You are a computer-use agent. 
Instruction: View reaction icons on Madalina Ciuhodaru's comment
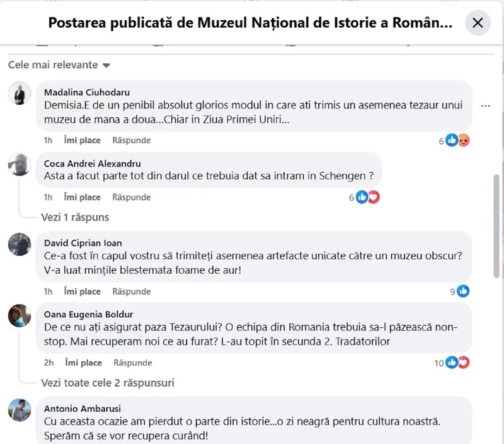(x=457, y=141)
